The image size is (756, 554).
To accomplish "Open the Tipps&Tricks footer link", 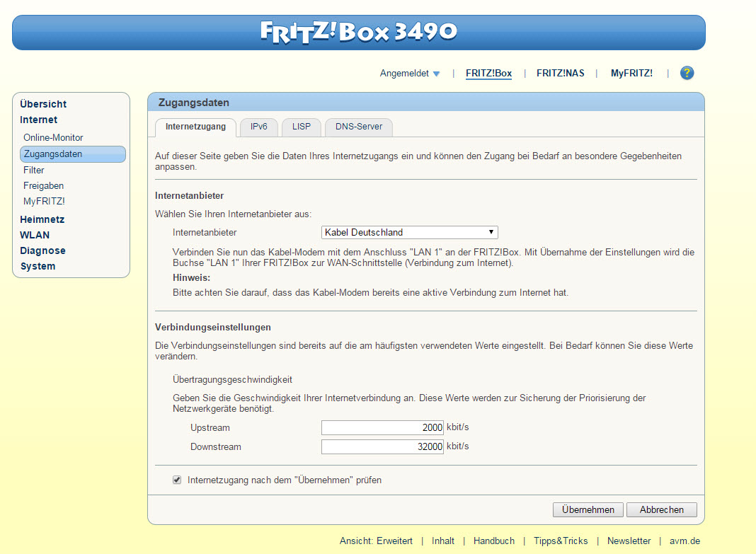I will (561, 541).
